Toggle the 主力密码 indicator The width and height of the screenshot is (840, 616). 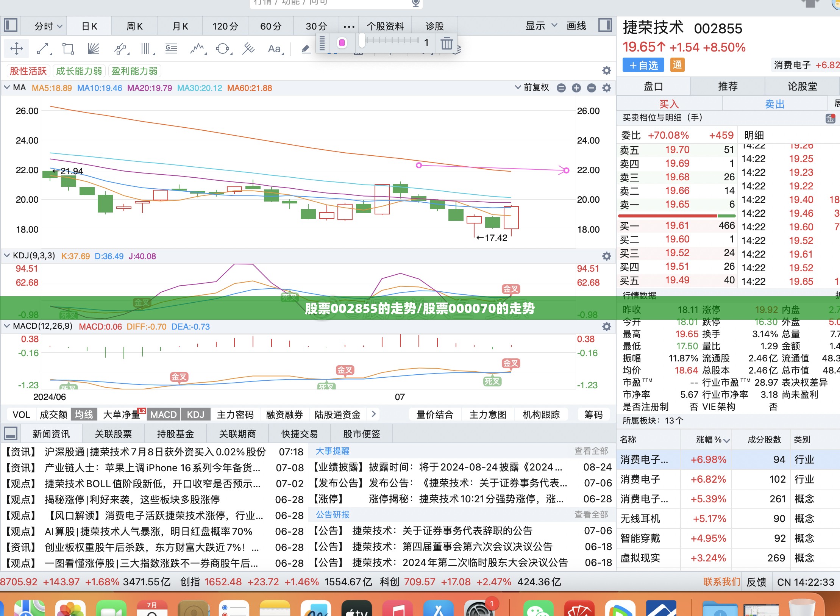tap(235, 414)
